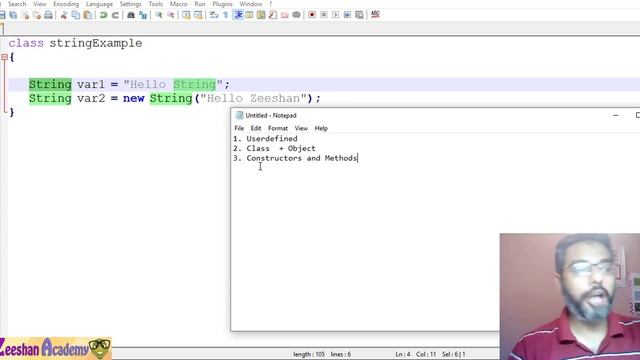This screenshot has height=360, width=640.
Task: Toggle Show All Characters pilcrow icon
Action: point(226,15)
